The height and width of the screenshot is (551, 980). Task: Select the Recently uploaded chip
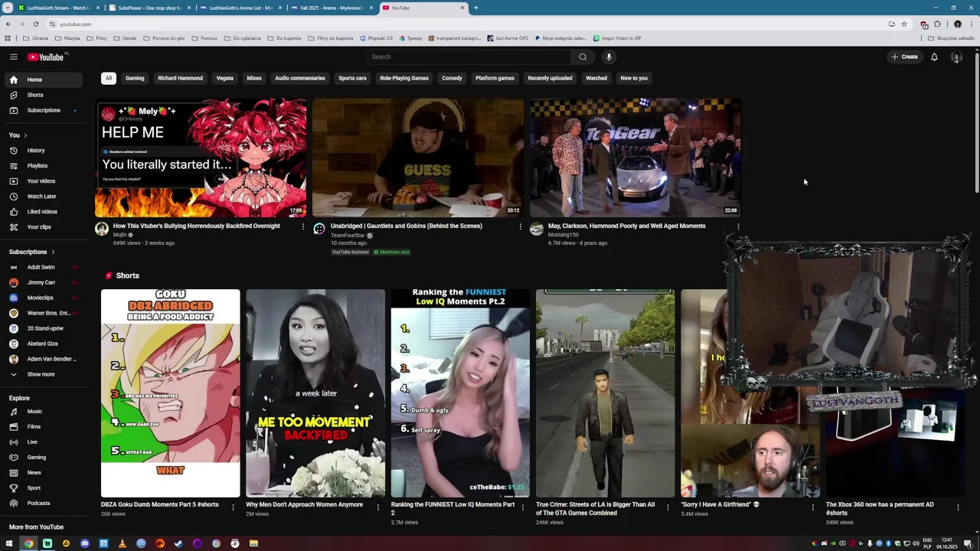pos(550,78)
